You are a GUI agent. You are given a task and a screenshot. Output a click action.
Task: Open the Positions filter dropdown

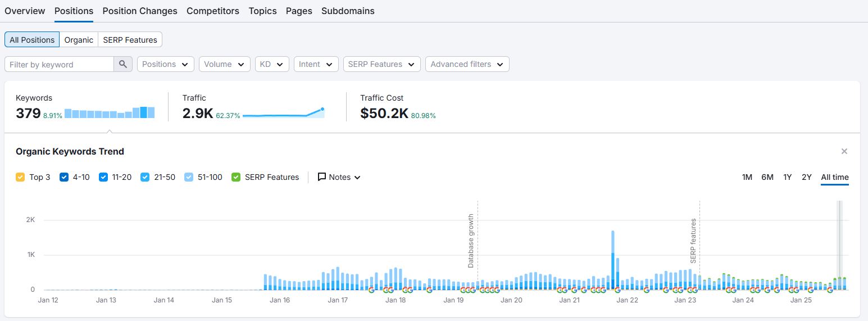pyautogui.click(x=165, y=64)
